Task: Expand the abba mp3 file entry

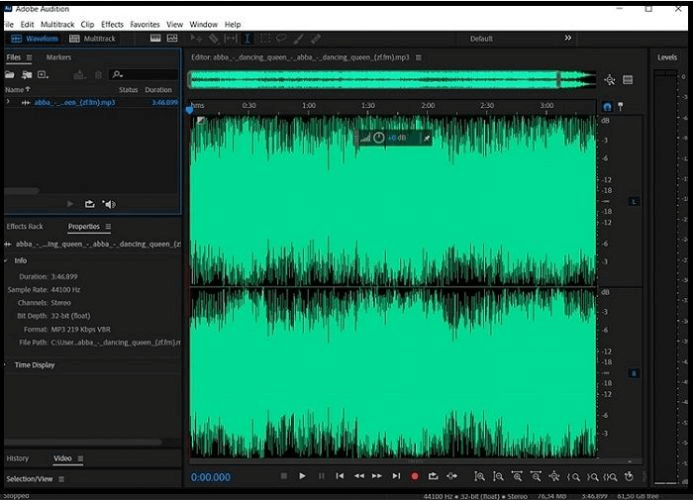Action: 8,102
